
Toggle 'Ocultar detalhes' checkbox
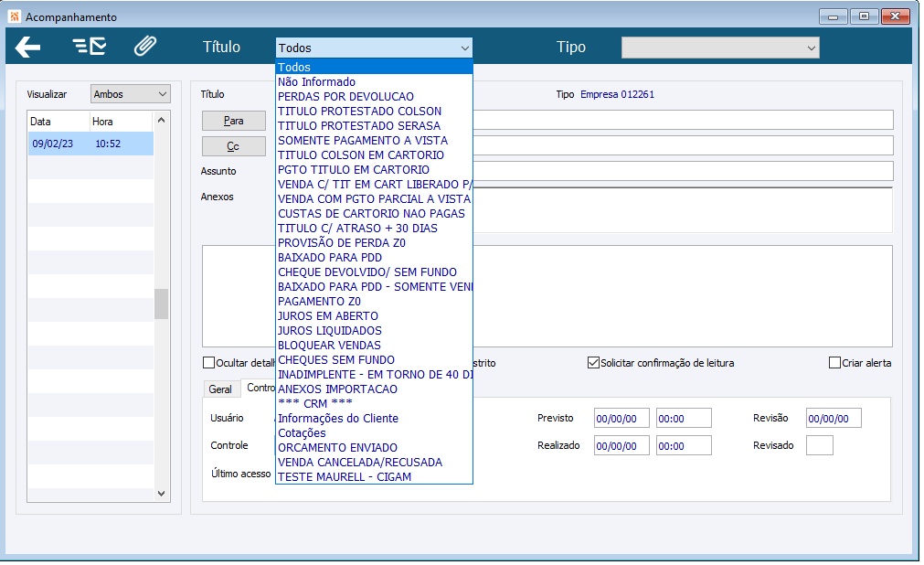coord(208,363)
